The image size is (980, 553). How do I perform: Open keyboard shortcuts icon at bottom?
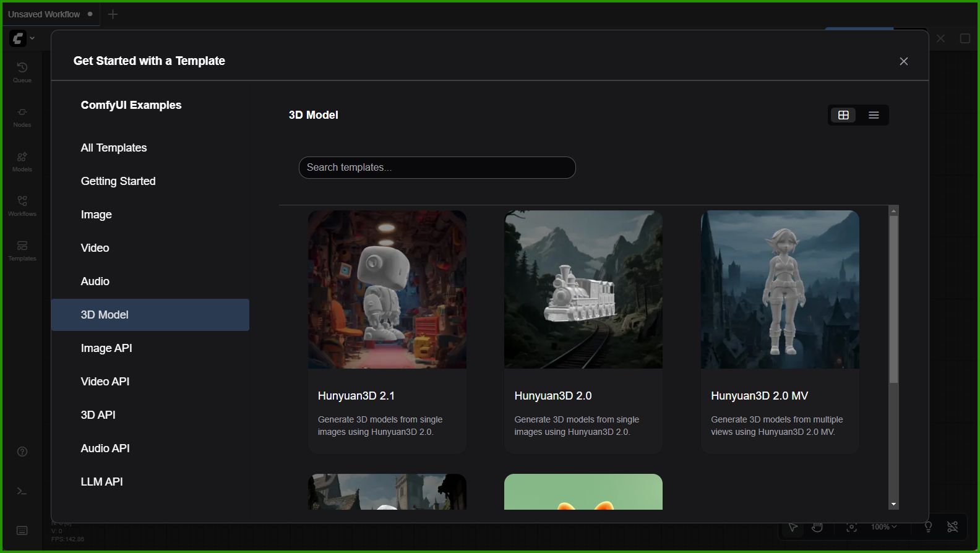tap(22, 531)
